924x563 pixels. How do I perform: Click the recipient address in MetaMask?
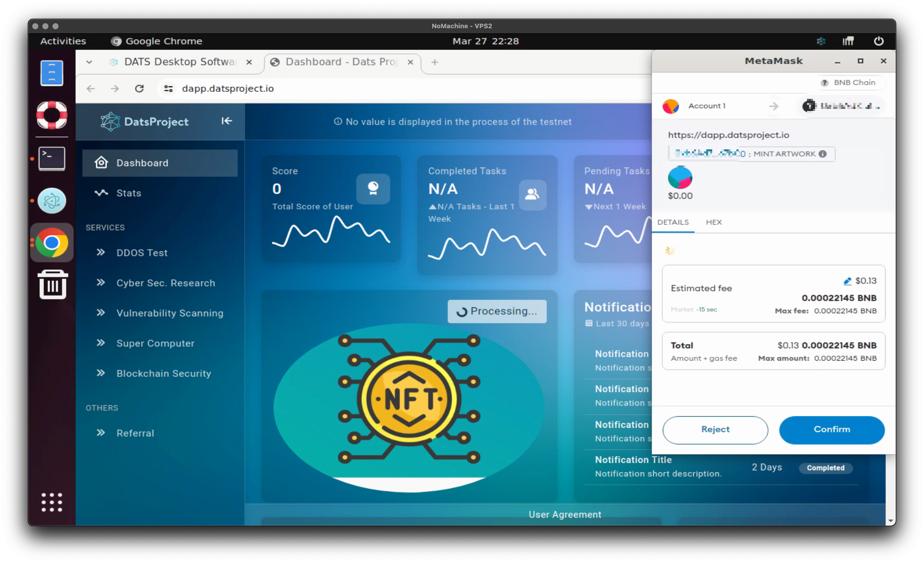tap(843, 106)
